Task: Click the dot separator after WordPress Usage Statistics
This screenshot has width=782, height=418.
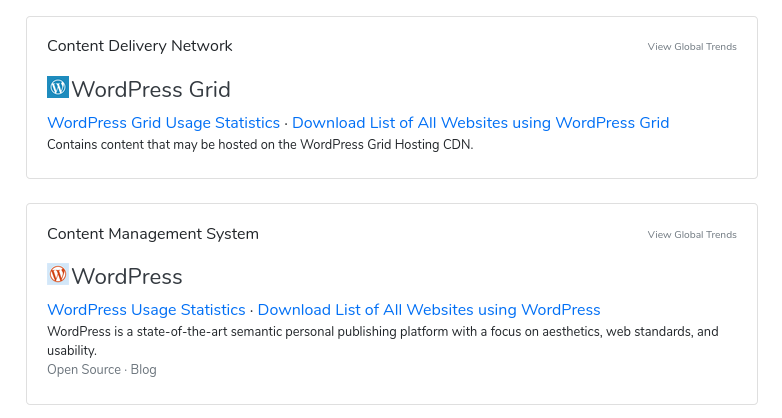Action: point(251,310)
